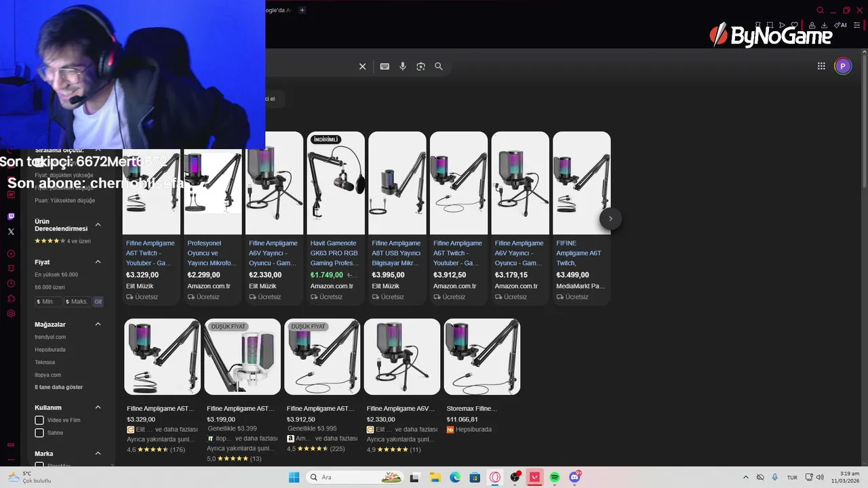Open the History clock icon in the sidebar

click(x=11, y=284)
